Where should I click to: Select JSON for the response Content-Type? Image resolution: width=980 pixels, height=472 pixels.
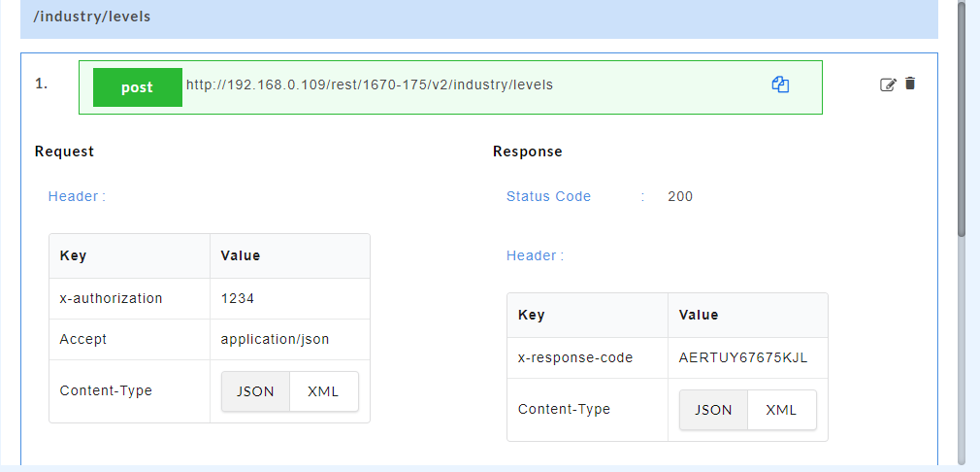pyautogui.click(x=713, y=410)
